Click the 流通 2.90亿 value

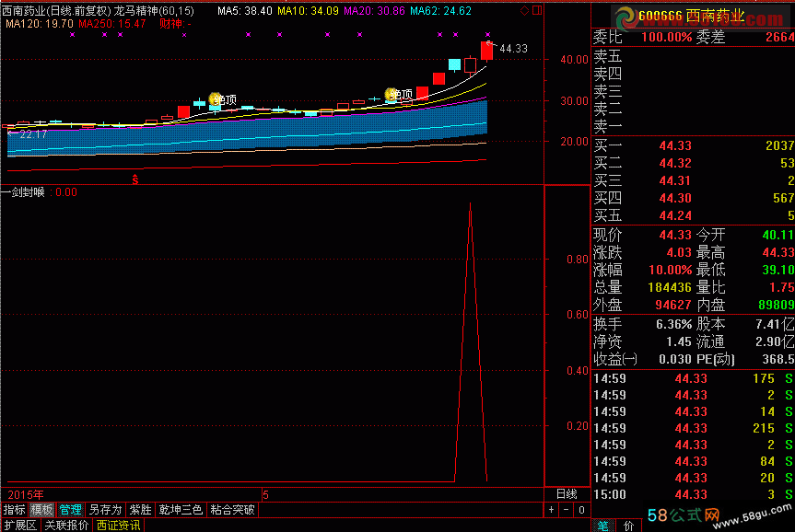[775, 342]
